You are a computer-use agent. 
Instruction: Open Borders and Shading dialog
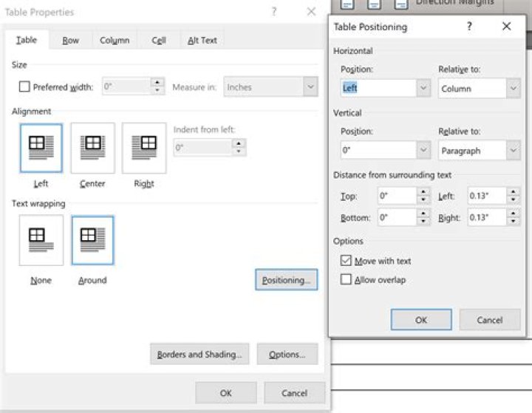199,355
